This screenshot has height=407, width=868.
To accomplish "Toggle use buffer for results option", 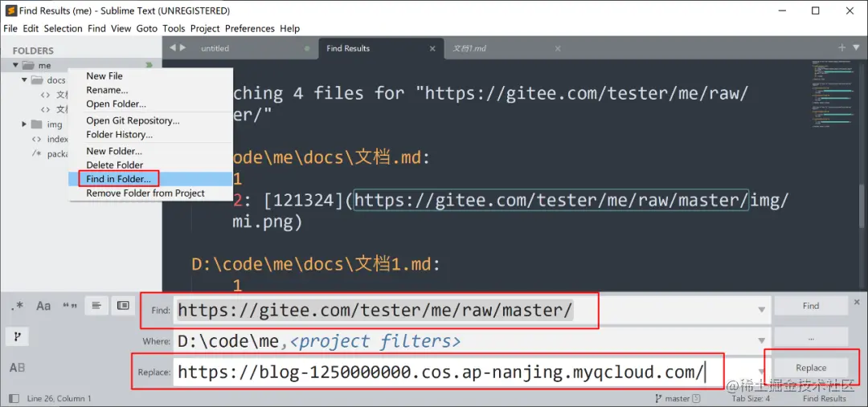I will click(123, 305).
